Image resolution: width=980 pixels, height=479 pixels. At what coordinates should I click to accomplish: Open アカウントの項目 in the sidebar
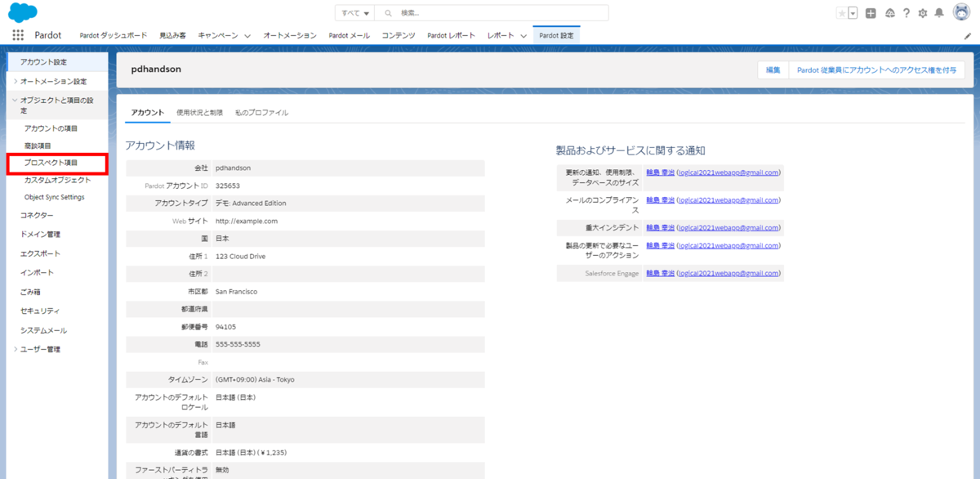click(51, 128)
